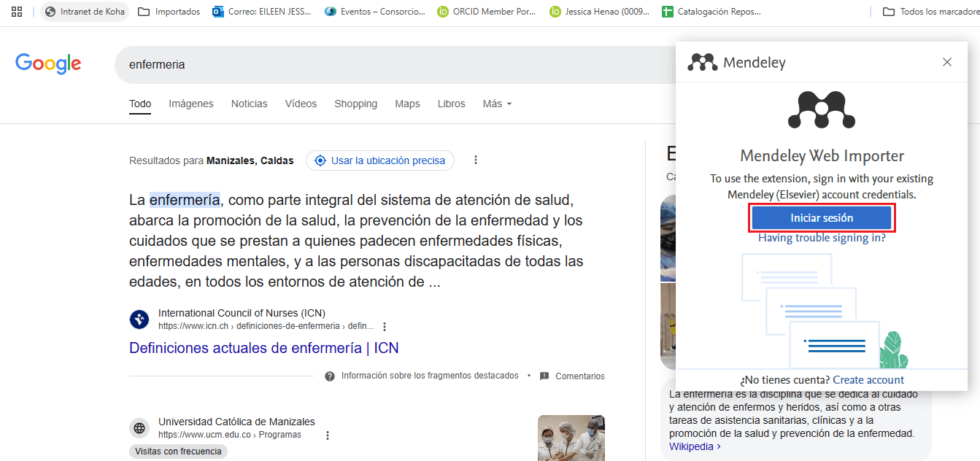Open the Correo Outlook bookmark
Screen dimensions: 980x461
coord(261,12)
